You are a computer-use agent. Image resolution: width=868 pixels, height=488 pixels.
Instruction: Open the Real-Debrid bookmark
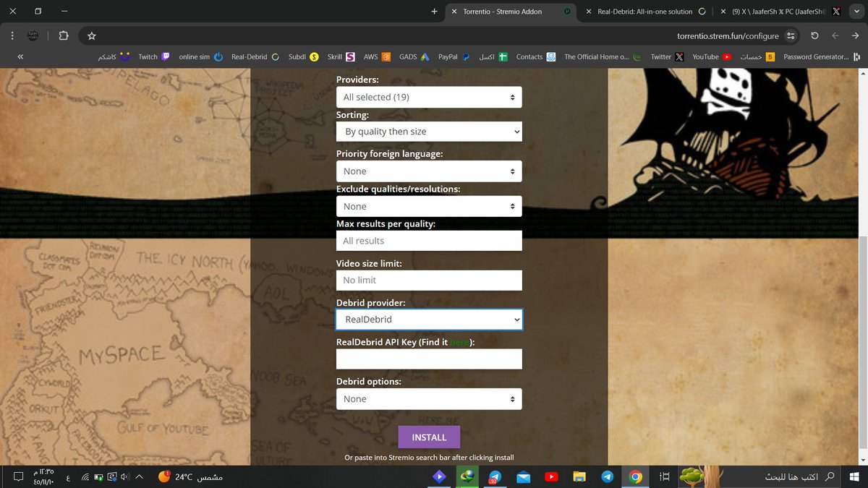255,56
